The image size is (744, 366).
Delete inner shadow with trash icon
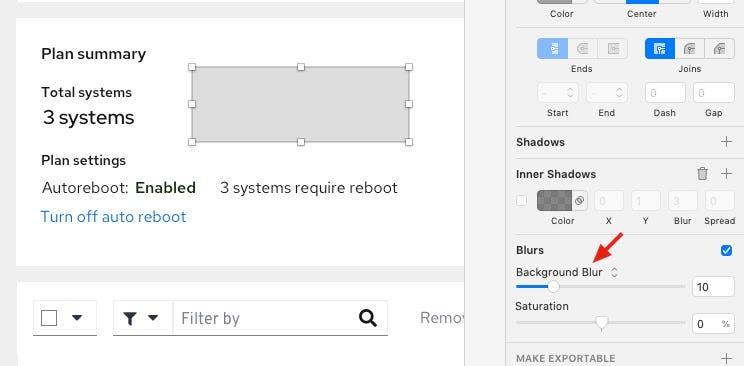click(702, 174)
